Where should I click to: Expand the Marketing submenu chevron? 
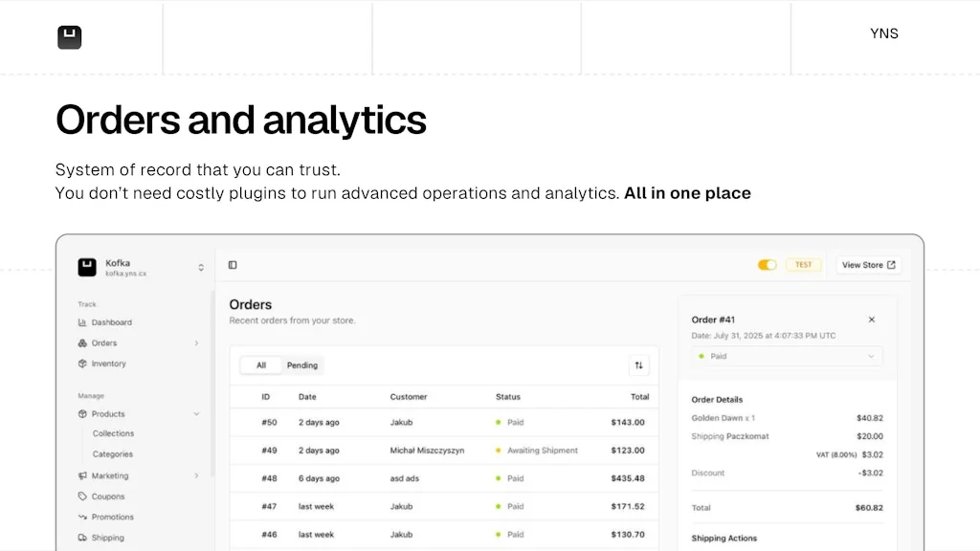[197, 475]
